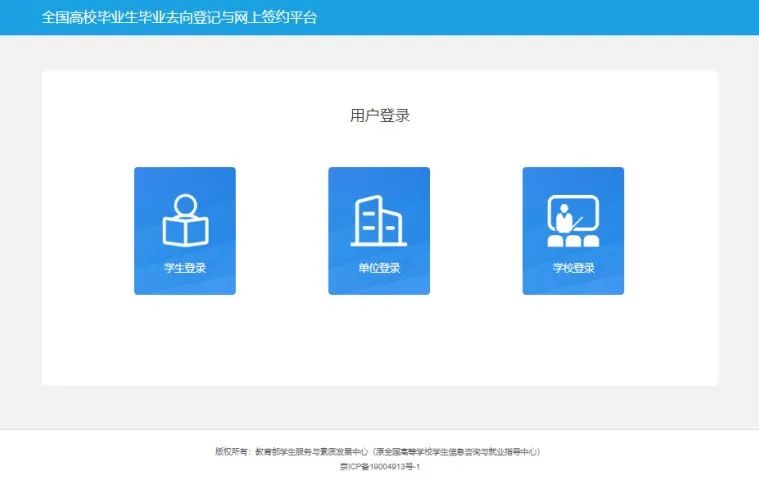The image size is (759, 489).
Task: Click the 全国高校毕业生毕业去向登记与网上签约平台 header title
Action: pyautogui.click(x=179, y=18)
